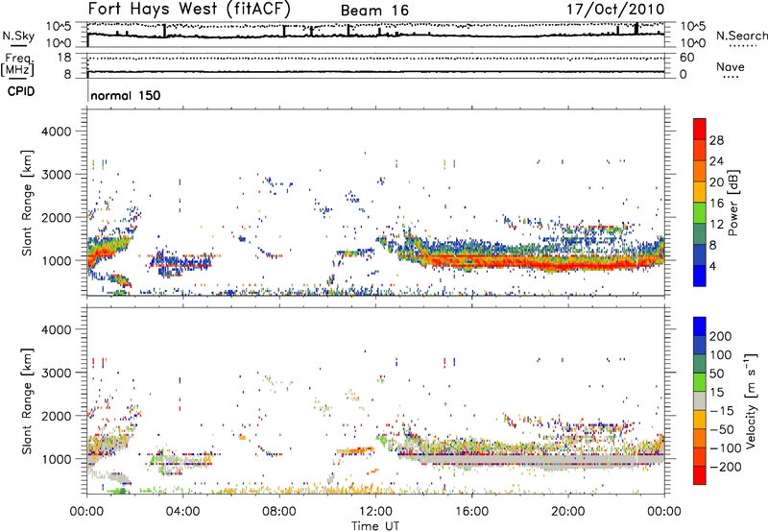The image size is (768, 532).
Task: Click the yellow 16 dB Power swatch
Action: pos(700,191)
